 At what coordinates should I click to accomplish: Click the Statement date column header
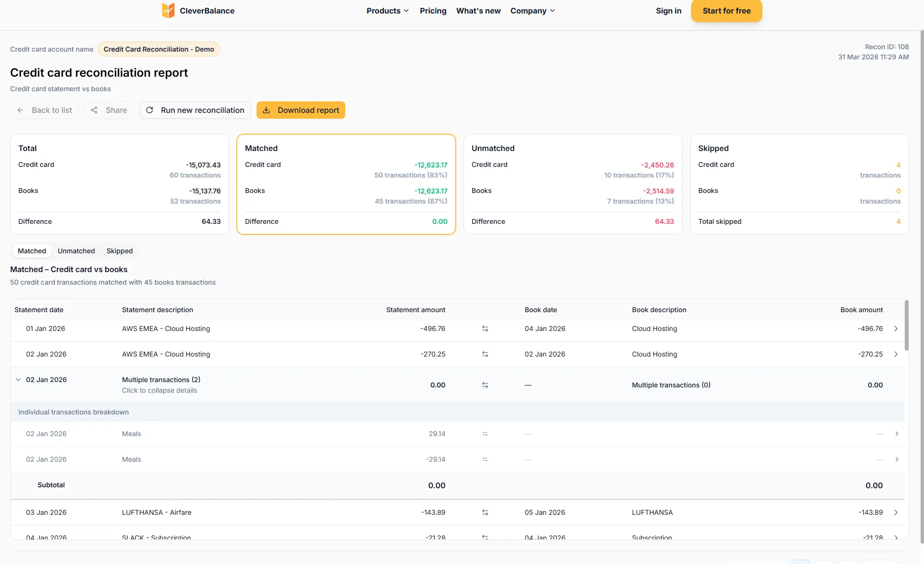point(39,310)
